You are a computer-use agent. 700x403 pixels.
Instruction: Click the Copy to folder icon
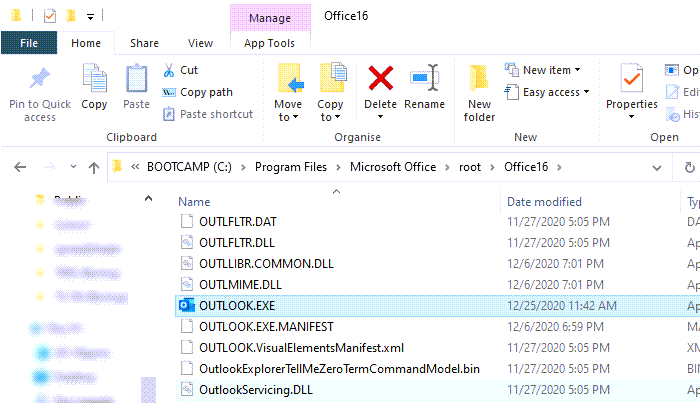pyautogui.click(x=333, y=79)
